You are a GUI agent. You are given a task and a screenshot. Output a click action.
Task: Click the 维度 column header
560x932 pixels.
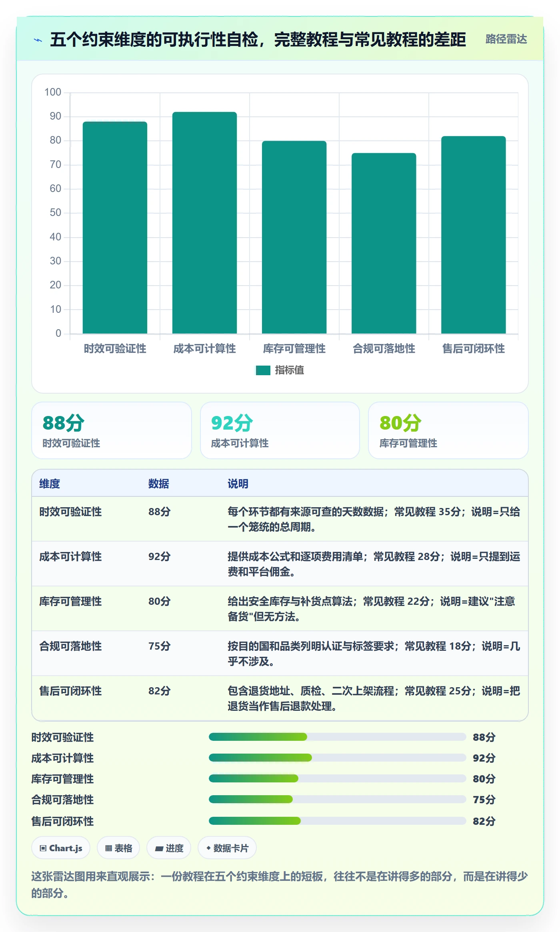pos(50,484)
